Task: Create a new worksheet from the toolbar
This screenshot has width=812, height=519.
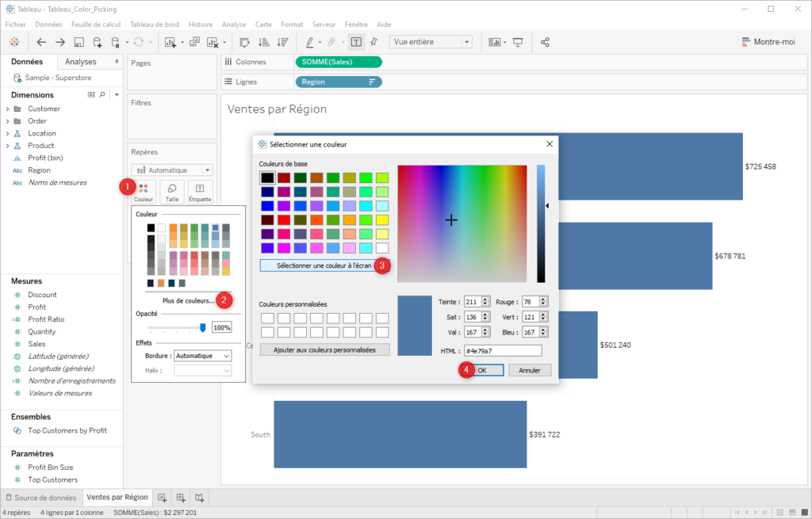Action: 170,43
